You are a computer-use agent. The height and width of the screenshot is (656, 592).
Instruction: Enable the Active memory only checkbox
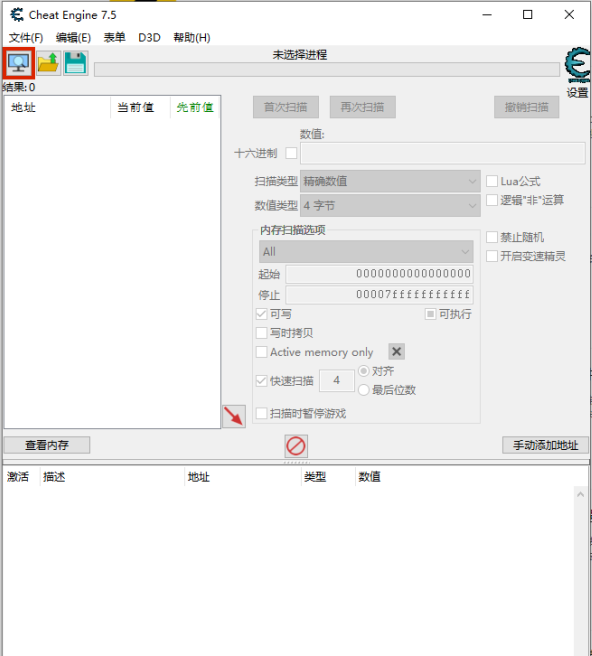tap(261, 352)
